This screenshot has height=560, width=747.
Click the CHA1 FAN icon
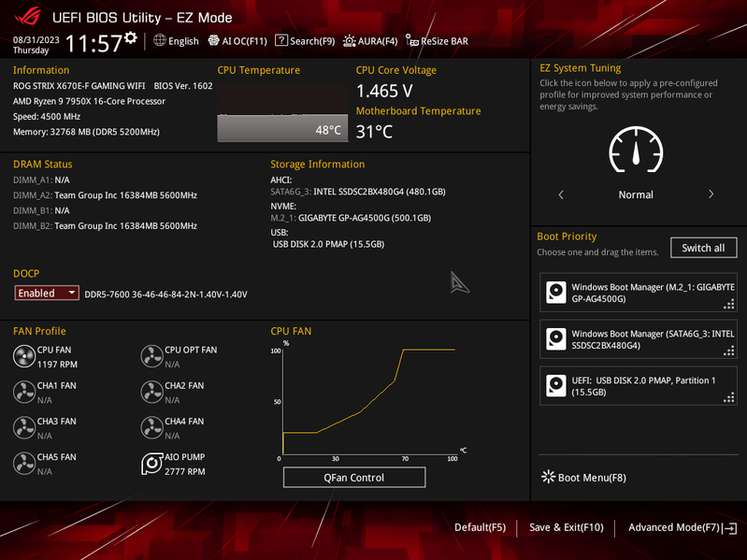click(x=23, y=392)
